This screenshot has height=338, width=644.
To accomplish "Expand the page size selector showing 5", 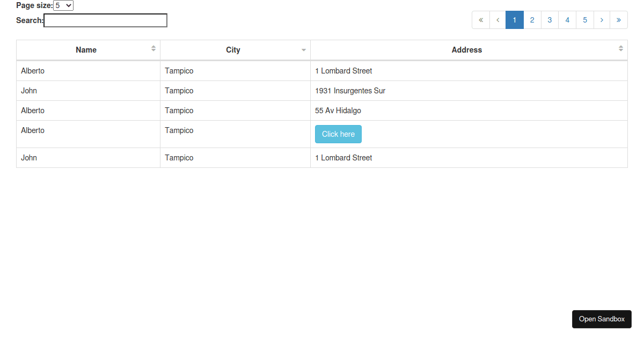I will pyautogui.click(x=64, y=5).
